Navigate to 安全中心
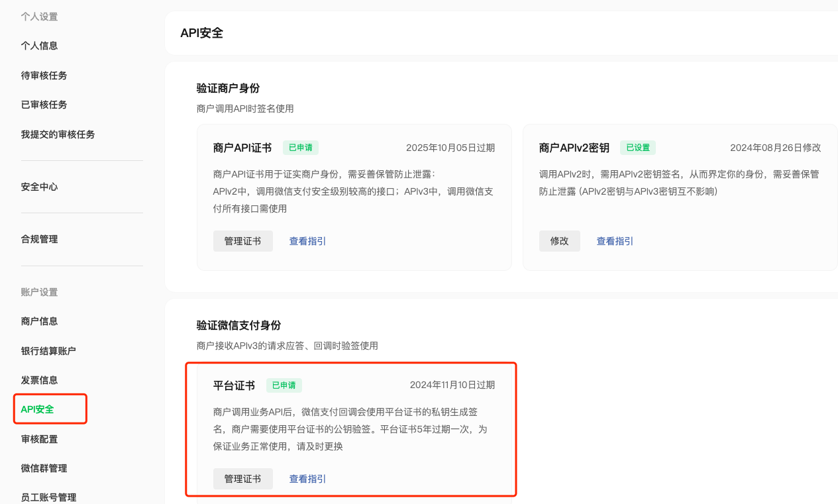This screenshot has width=838, height=504. 39,187
